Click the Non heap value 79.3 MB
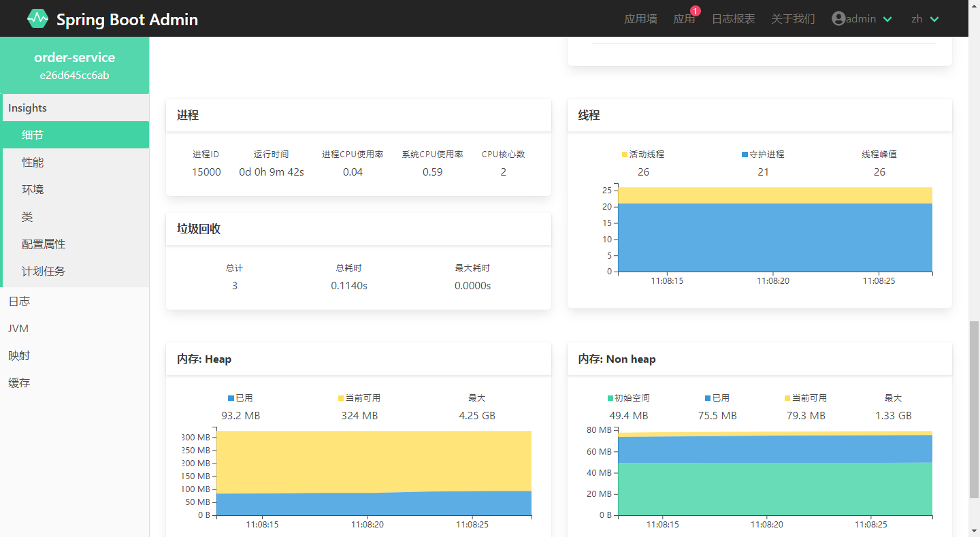980x537 pixels. 806,416
